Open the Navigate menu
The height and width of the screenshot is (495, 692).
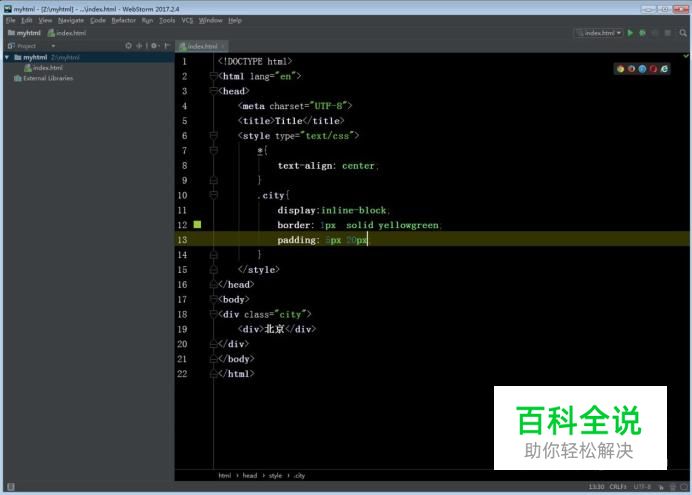point(71,20)
